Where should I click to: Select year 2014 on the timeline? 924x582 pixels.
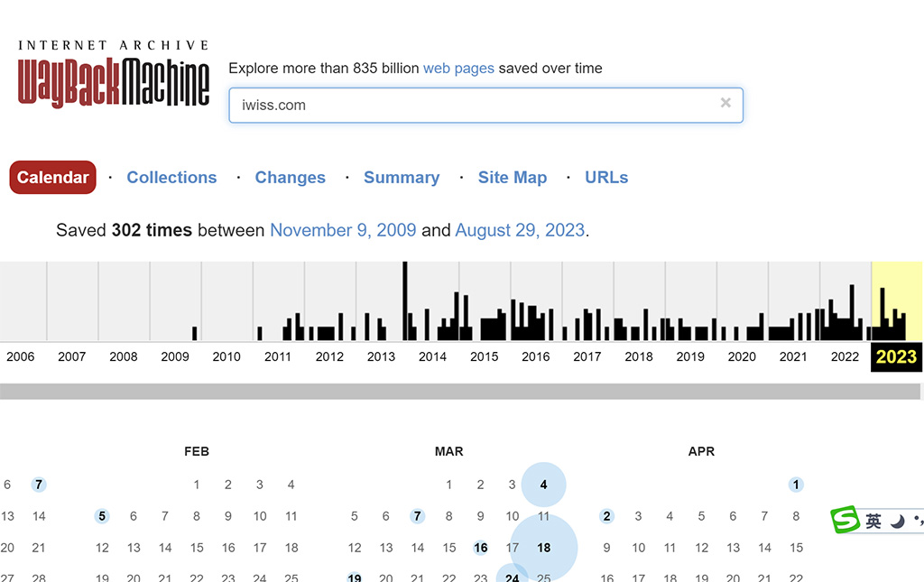(x=432, y=356)
